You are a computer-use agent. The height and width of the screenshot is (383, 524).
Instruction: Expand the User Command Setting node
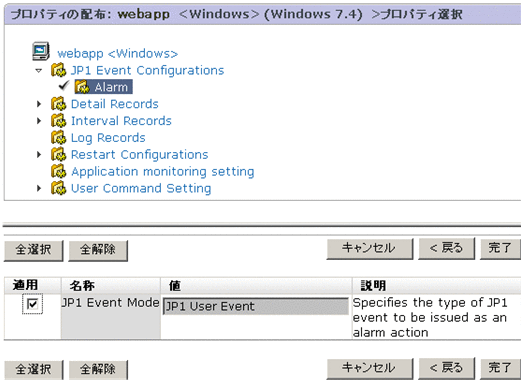point(39,188)
